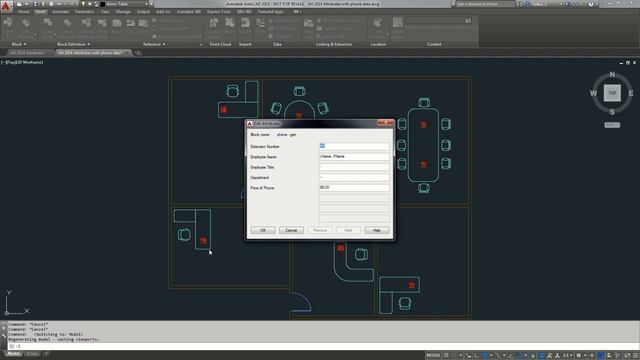Expand the Reference panel dropdown
The image size is (640, 360).
(x=154, y=44)
